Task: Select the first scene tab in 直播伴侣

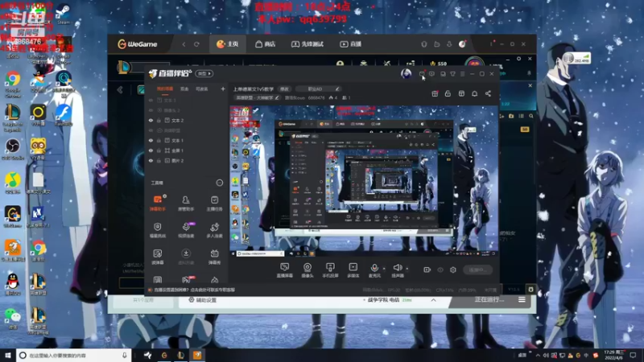Action: tap(165, 88)
